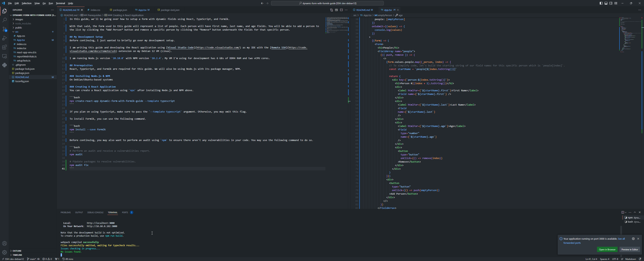Switch to the index.css editor tab
The width and height of the screenshot is (644, 261).
coord(95,10)
